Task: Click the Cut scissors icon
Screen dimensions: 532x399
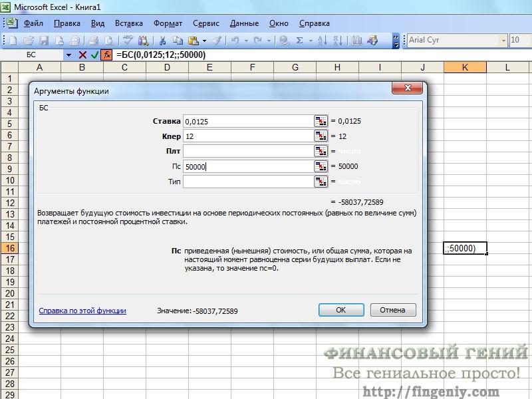Action: click(162, 41)
